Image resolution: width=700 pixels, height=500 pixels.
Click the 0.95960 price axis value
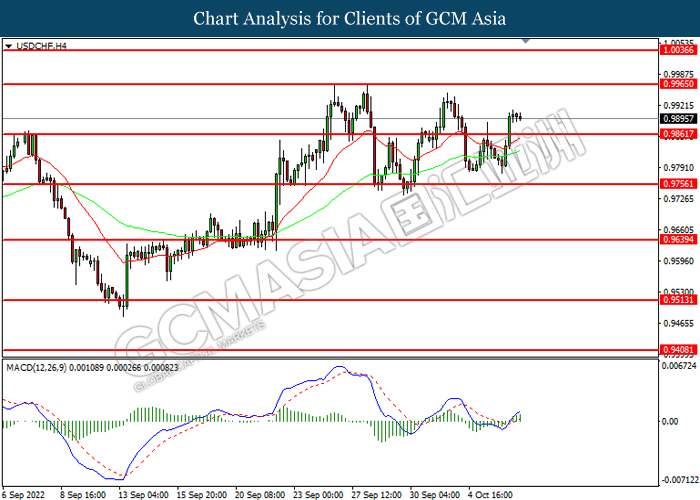coord(679,261)
